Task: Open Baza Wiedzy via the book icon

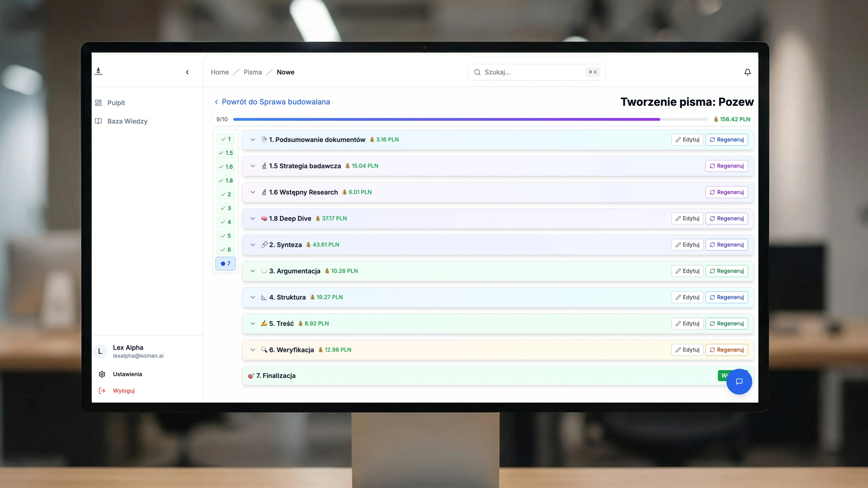Action: (99, 121)
